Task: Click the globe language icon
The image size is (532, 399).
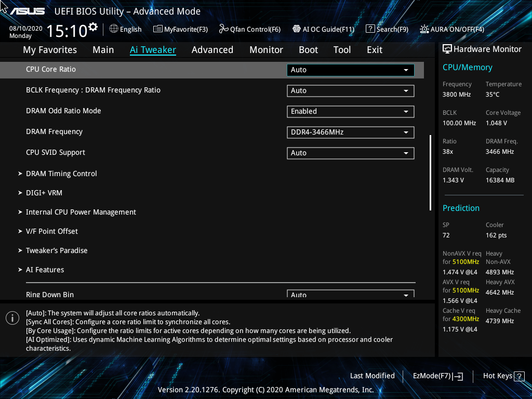Action: click(x=114, y=29)
